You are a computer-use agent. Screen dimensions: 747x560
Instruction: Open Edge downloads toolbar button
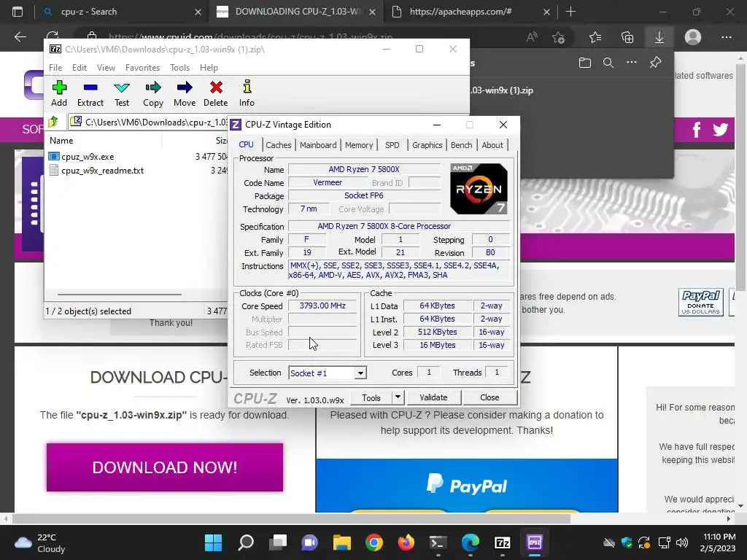click(x=659, y=37)
